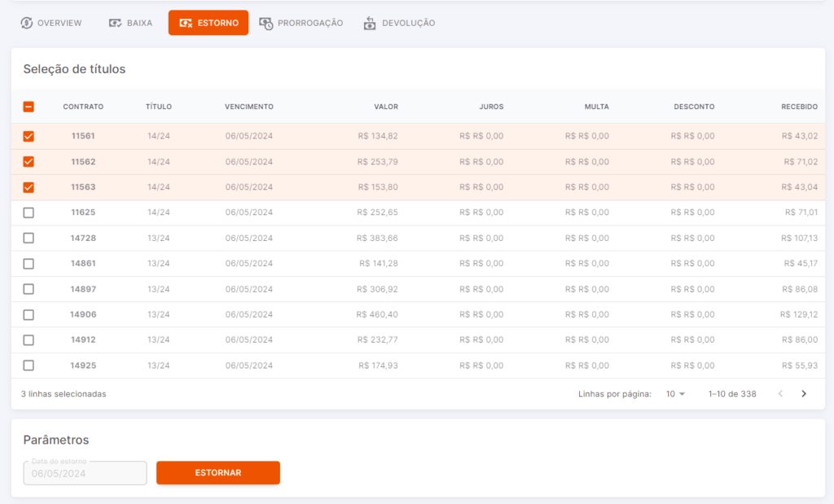Check the box for contract 11625
The image size is (834, 504).
pos(29,213)
